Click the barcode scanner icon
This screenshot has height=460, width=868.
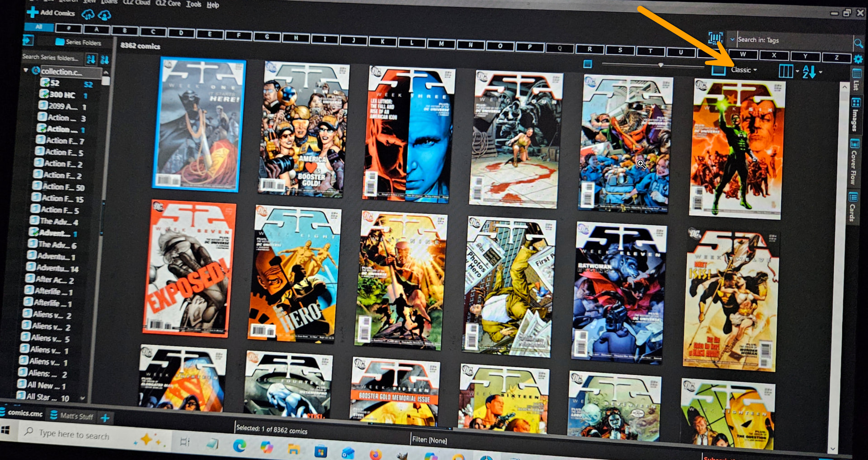click(x=715, y=38)
